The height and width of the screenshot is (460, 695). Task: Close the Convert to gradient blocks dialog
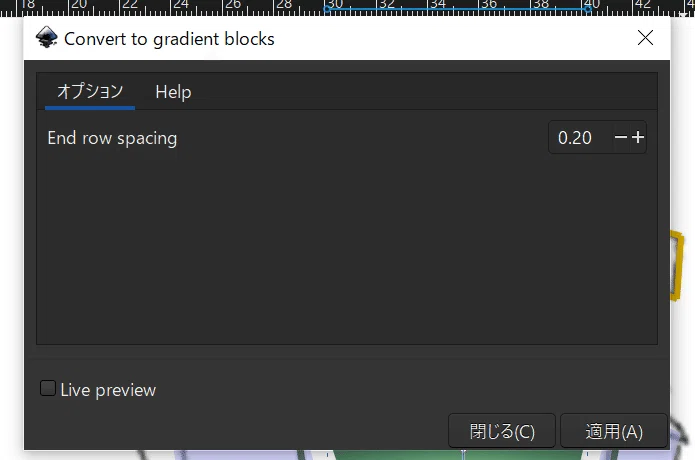pos(645,38)
